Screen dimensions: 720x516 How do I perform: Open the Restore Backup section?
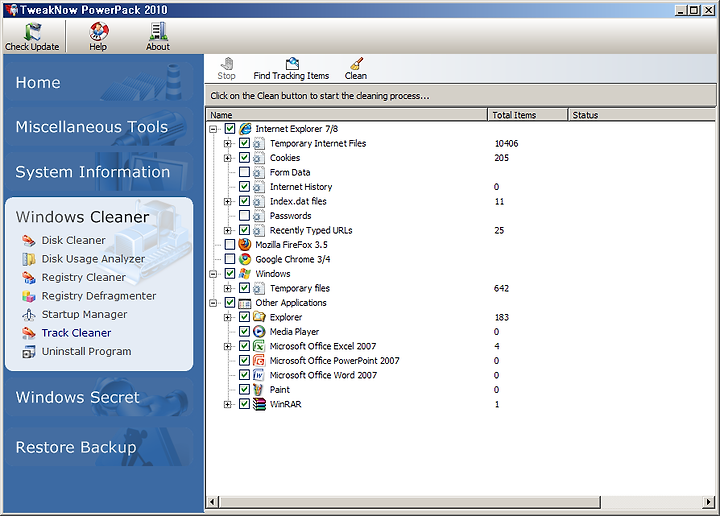pos(99,447)
